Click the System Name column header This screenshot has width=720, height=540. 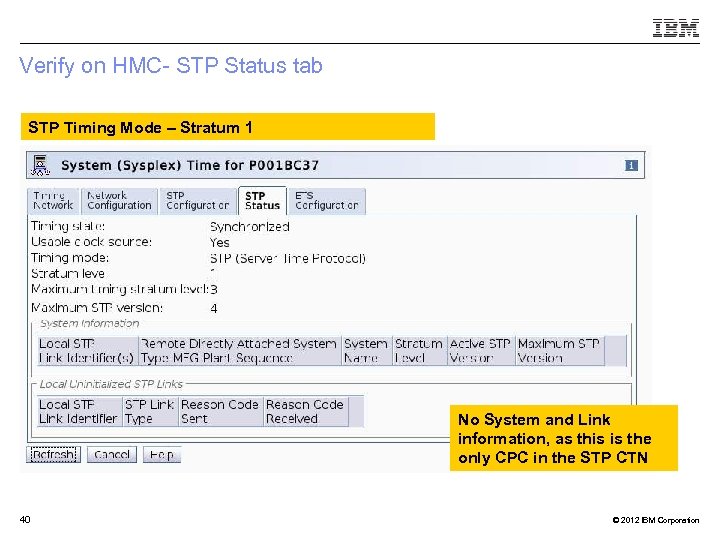pyautogui.click(x=366, y=351)
